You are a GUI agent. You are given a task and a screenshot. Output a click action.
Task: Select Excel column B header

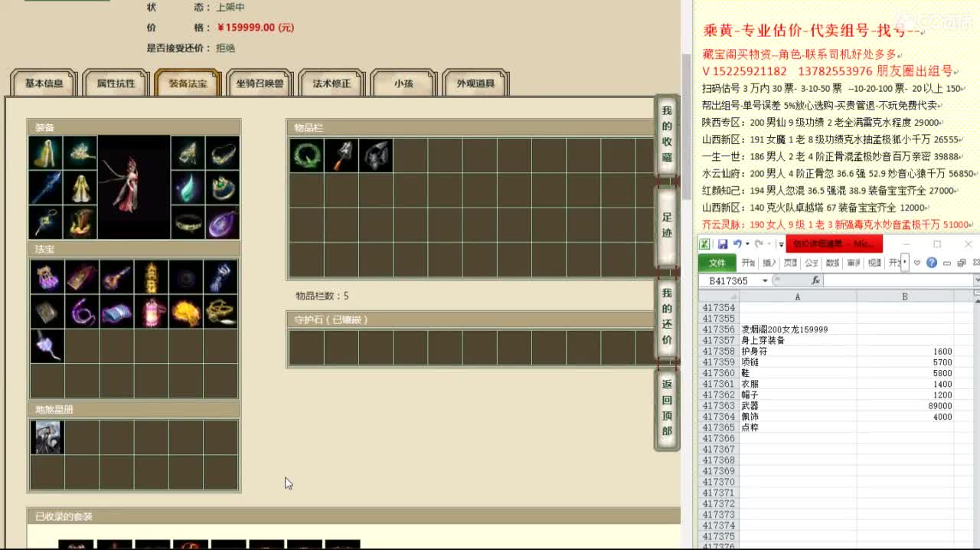coord(905,296)
